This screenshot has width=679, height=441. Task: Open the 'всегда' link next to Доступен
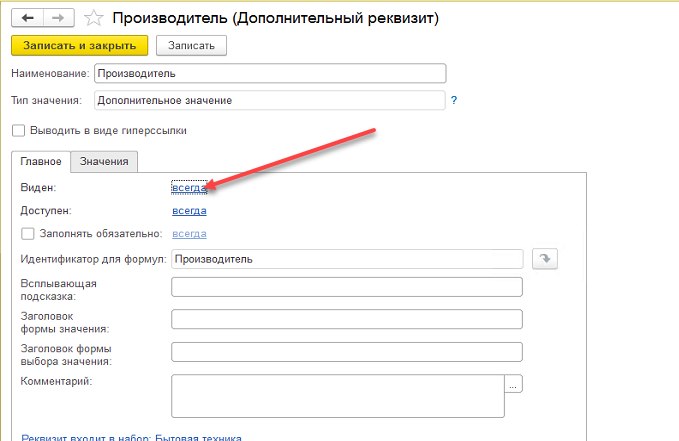click(x=189, y=211)
